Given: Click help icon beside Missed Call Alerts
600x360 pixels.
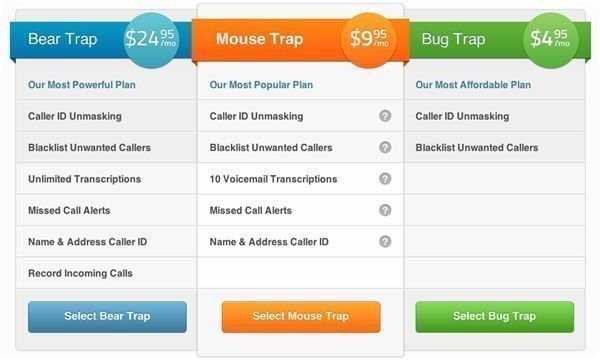Looking at the screenshot, I should (x=385, y=210).
